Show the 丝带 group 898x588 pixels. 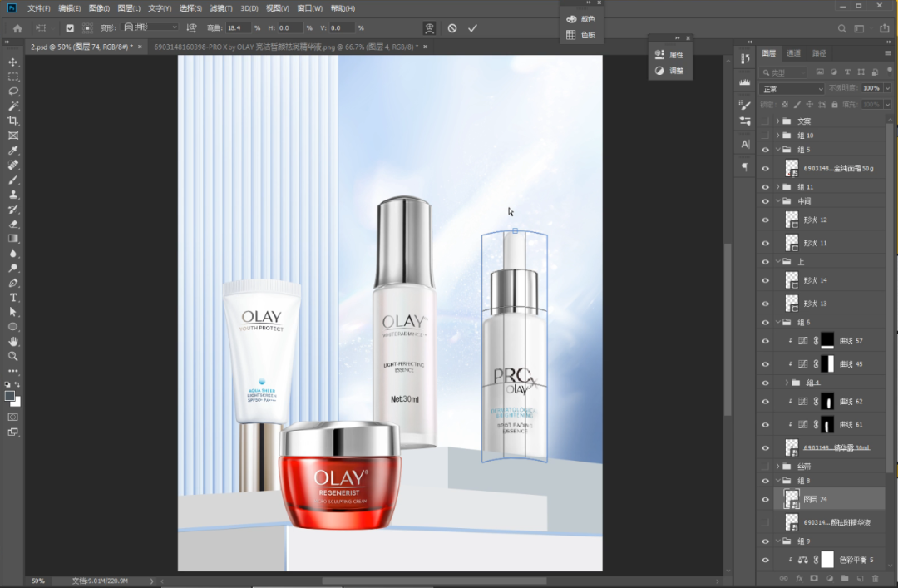[x=765, y=466]
